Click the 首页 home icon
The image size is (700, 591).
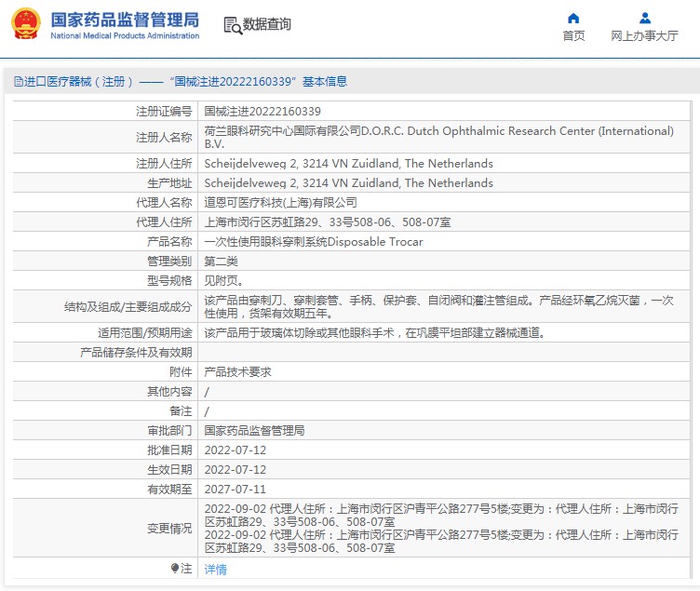[573, 19]
